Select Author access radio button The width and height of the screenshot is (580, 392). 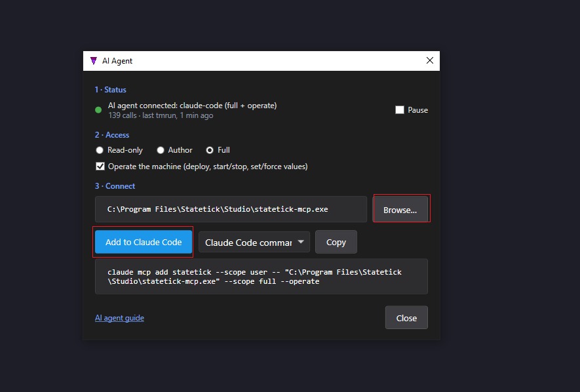[x=160, y=150]
